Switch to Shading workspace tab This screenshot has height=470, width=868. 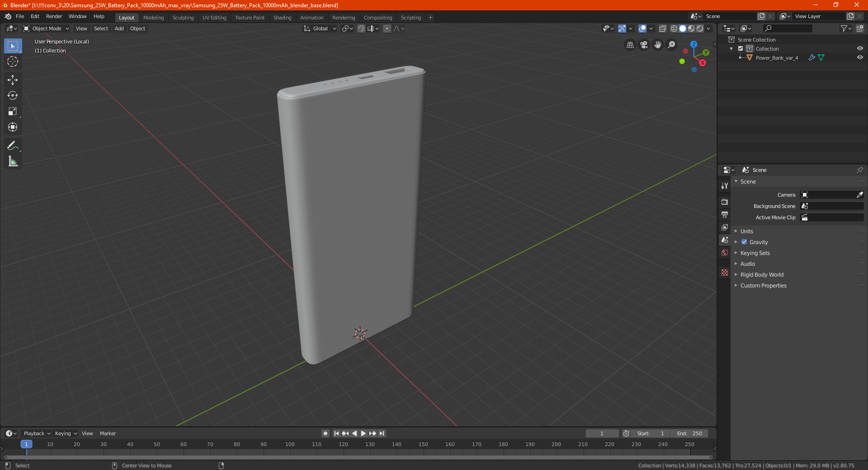click(282, 18)
